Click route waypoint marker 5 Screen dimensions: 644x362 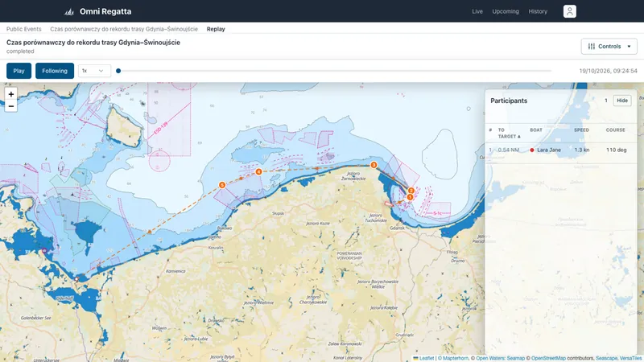click(222, 185)
